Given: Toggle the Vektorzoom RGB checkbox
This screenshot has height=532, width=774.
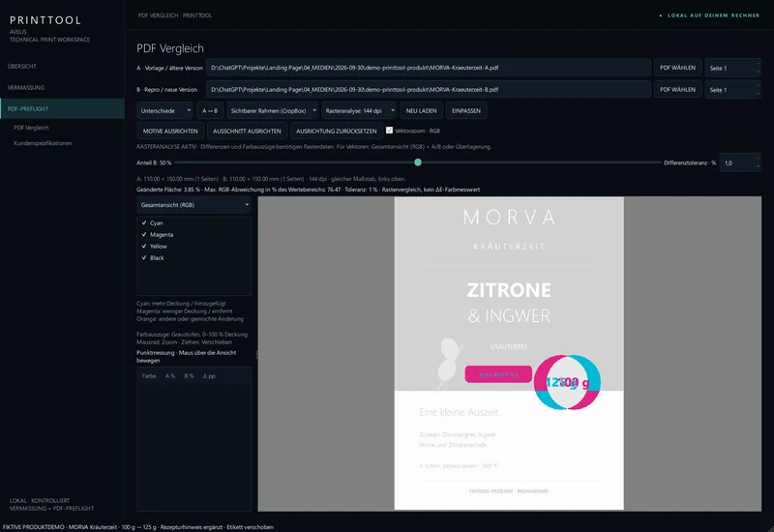Looking at the screenshot, I should pos(390,131).
